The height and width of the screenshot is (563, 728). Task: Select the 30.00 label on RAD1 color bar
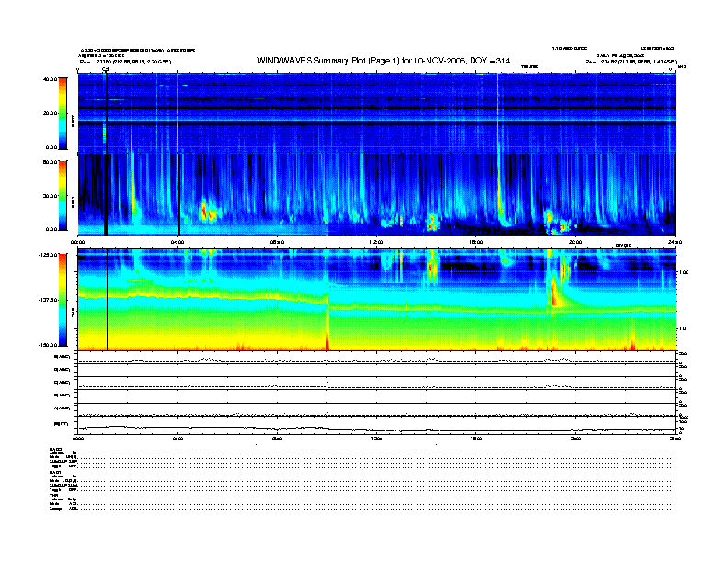click(x=50, y=196)
